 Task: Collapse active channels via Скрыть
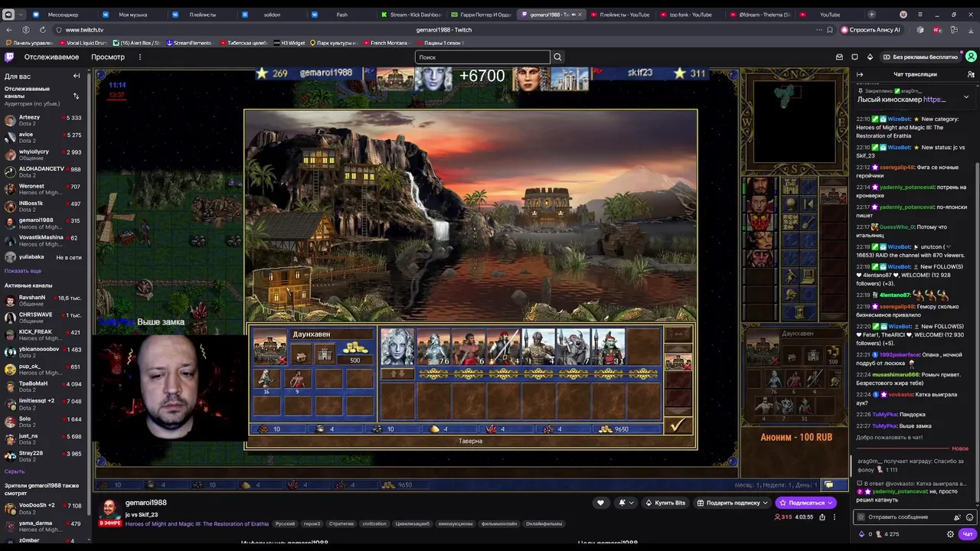coord(15,471)
